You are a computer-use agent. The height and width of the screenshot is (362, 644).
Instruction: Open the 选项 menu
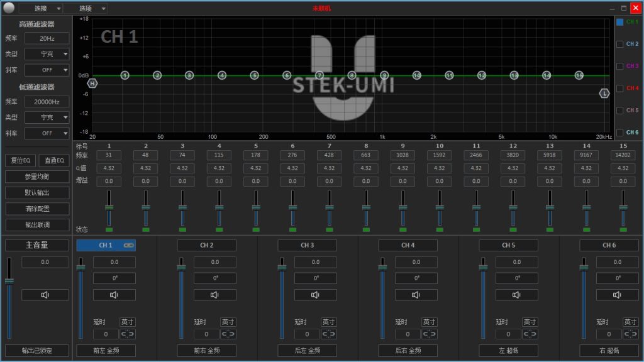(86, 8)
